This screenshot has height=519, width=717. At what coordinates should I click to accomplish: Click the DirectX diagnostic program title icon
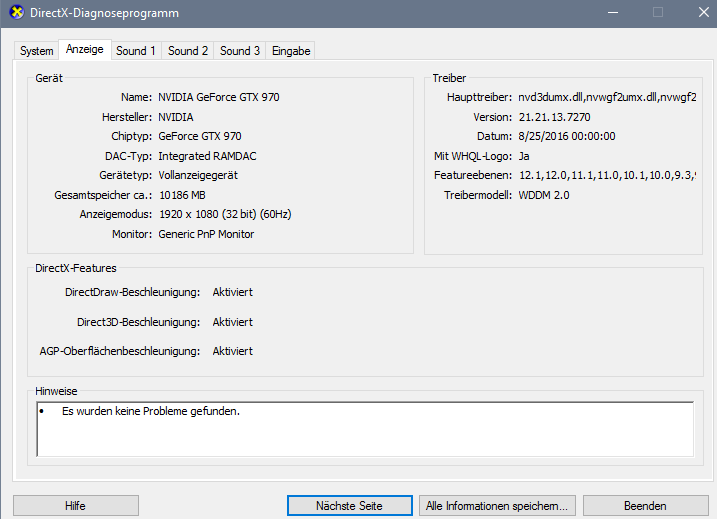click(16, 12)
